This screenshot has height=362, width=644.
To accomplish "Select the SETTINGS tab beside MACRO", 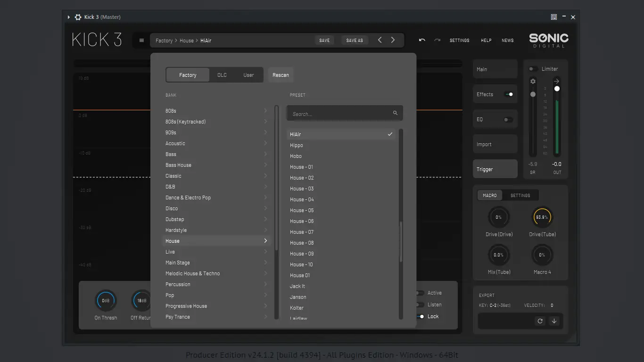I will (x=520, y=195).
